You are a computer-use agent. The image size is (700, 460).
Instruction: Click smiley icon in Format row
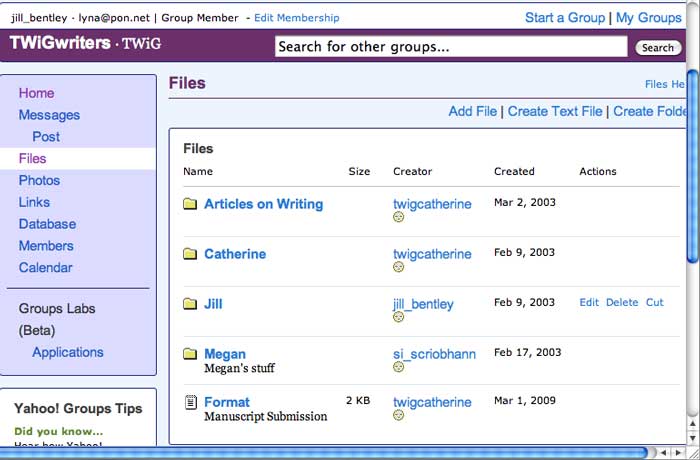tap(398, 415)
